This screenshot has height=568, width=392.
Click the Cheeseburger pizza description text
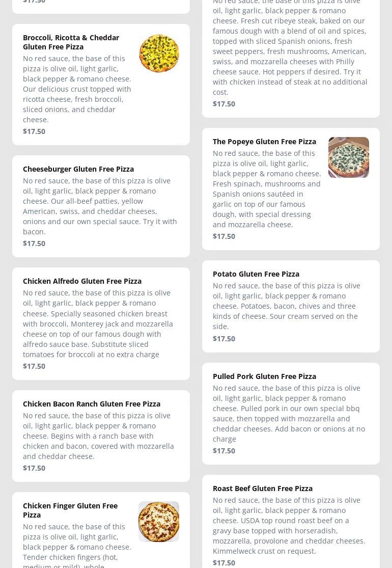click(100, 206)
